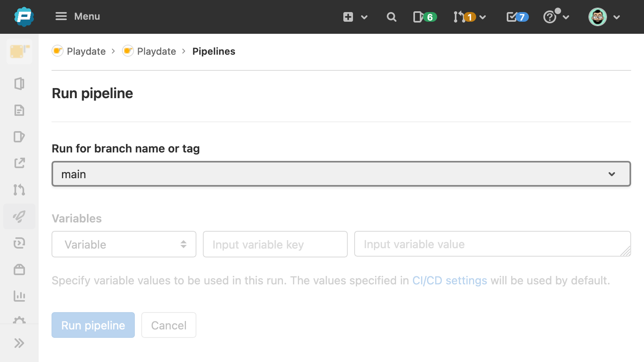Click the Input variable key field
Screen dimensions: 644x362
[275, 244]
